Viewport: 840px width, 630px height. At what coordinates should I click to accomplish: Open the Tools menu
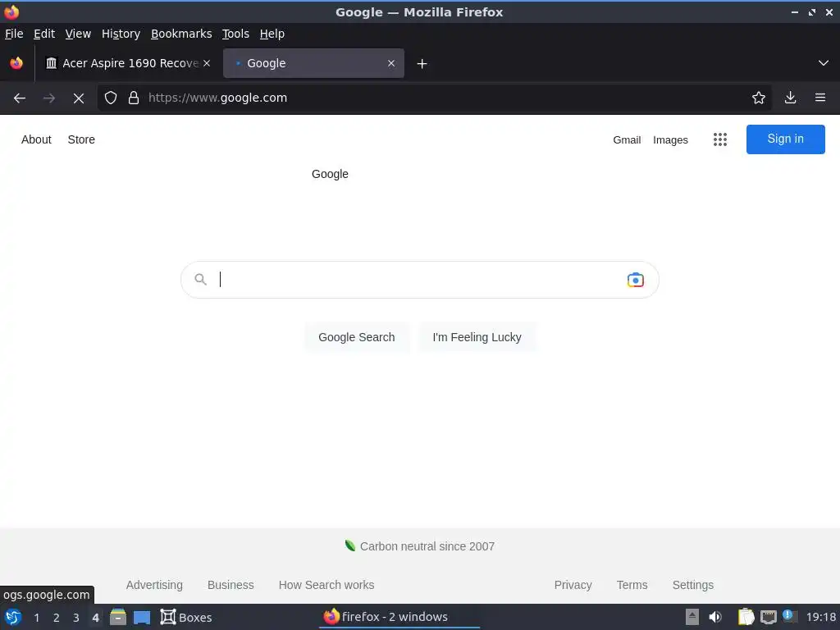[235, 34]
